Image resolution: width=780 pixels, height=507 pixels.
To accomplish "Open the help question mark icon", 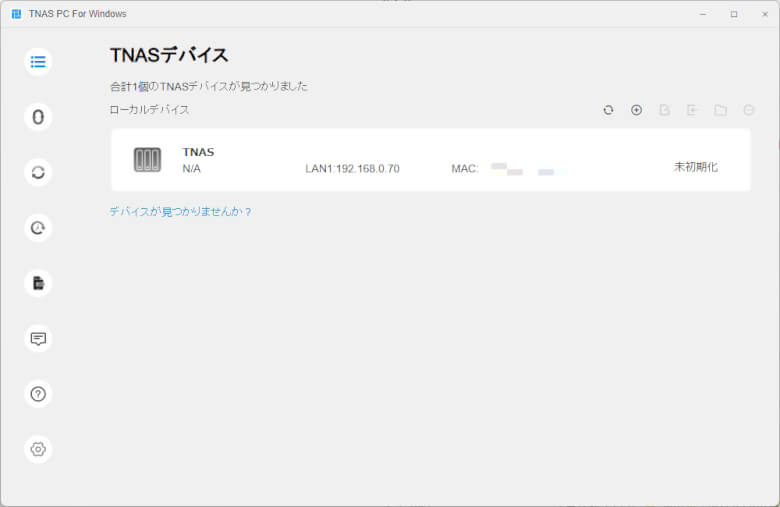I will (38, 394).
